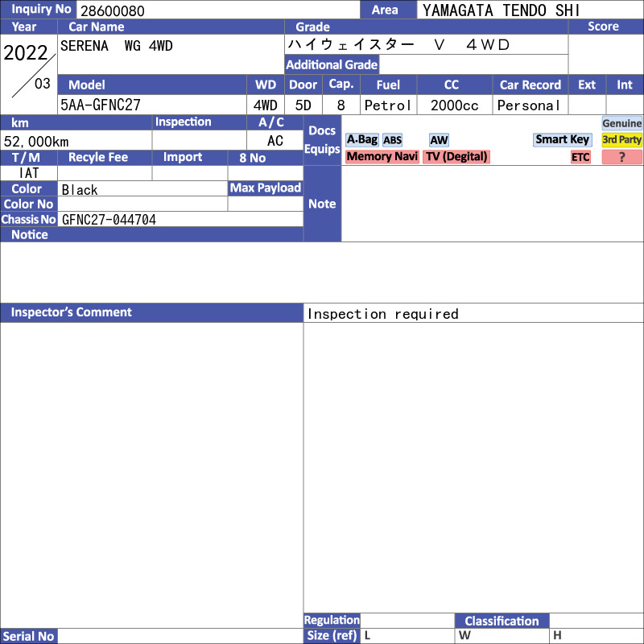The height and width of the screenshot is (644, 644).
Task: Click the A-Bag equipment badge
Action: pos(361,139)
